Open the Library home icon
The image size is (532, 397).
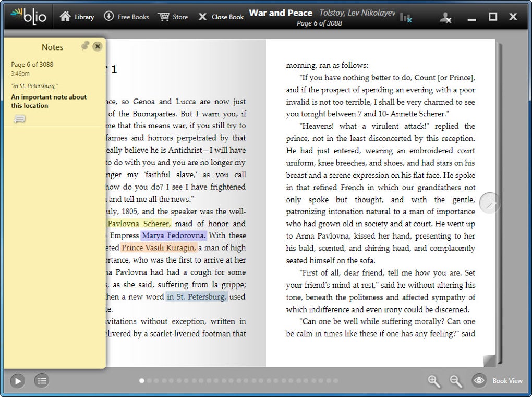(x=65, y=16)
